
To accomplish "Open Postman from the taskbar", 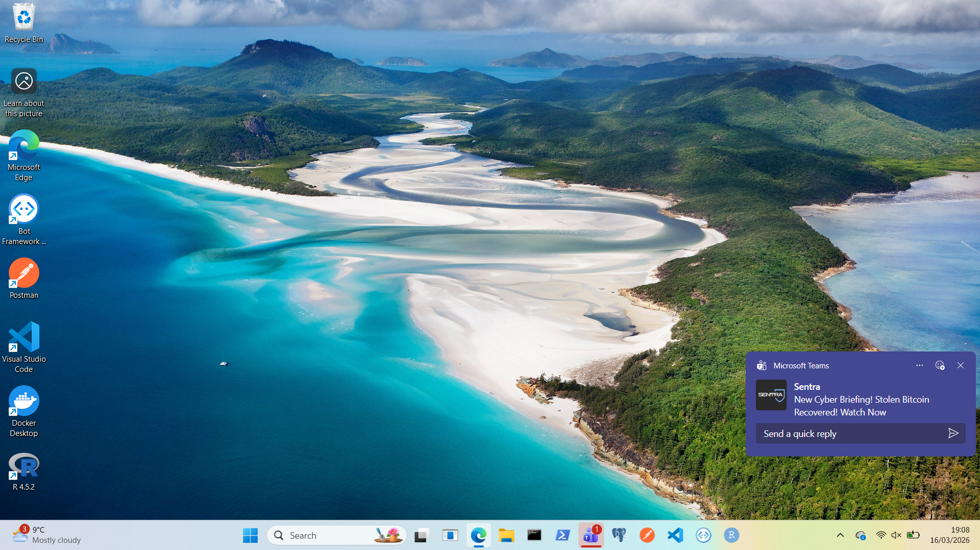I will point(647,535).
